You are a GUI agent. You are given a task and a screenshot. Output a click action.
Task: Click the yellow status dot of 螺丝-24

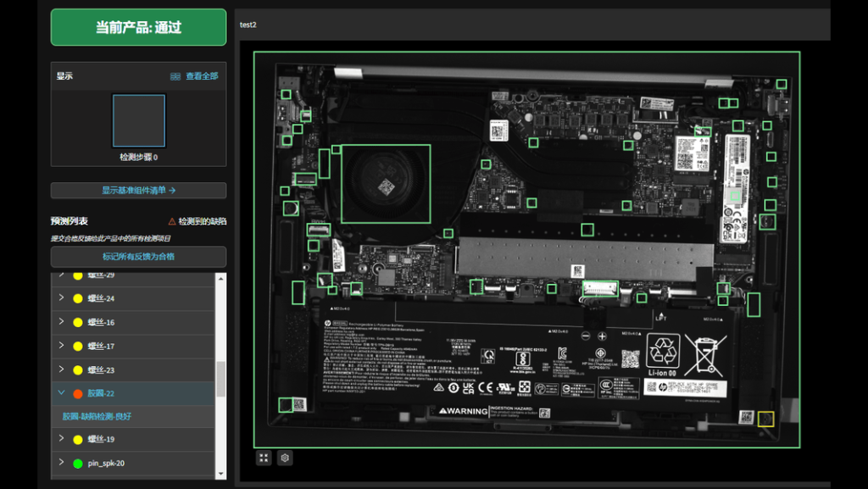pyautogui.click(x=77, y=298)
